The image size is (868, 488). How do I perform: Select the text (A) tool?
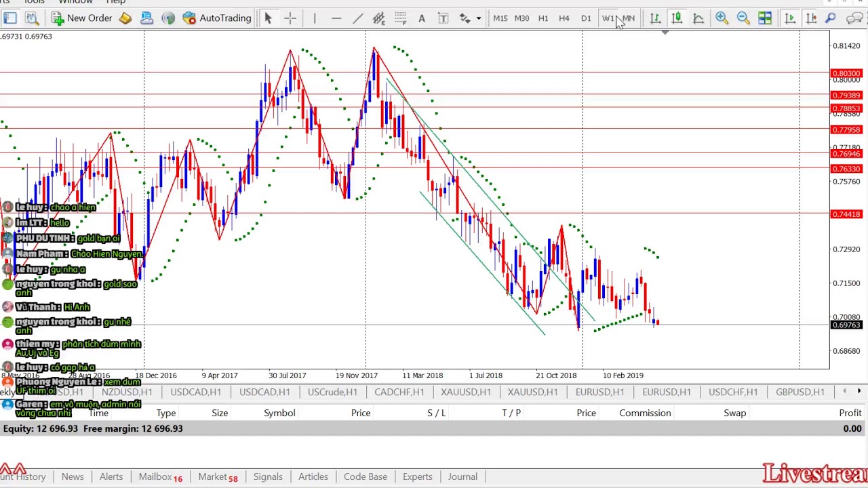(422, 18)
